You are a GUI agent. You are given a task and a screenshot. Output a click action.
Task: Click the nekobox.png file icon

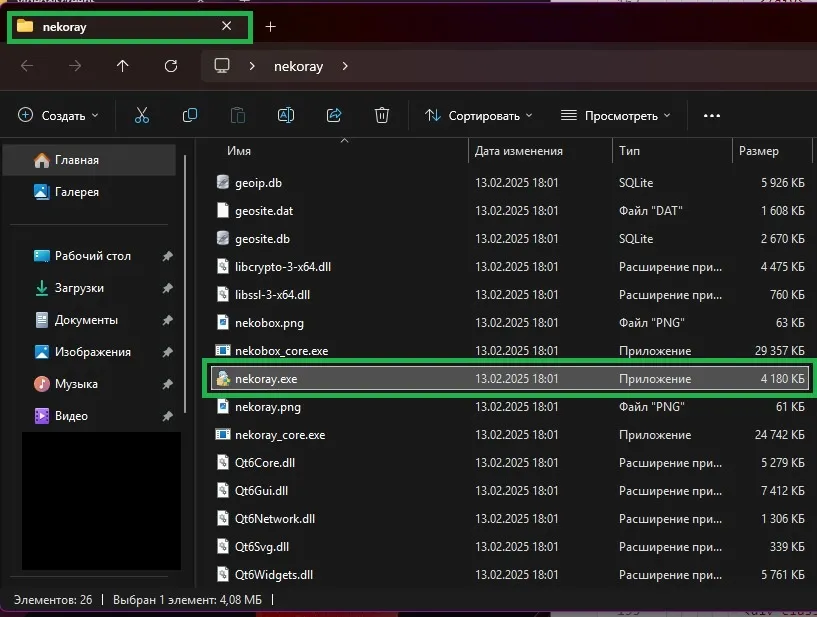pyautogui.click(x=222, y=322)
